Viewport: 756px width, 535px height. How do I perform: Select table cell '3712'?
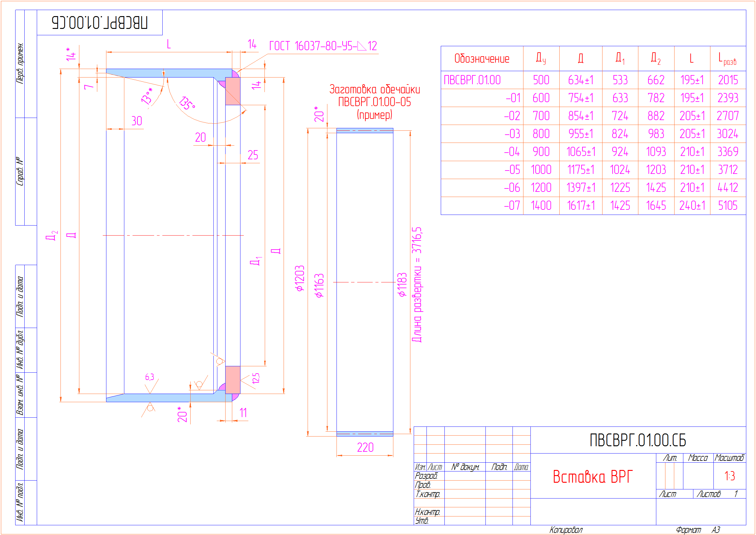[728, 170]
